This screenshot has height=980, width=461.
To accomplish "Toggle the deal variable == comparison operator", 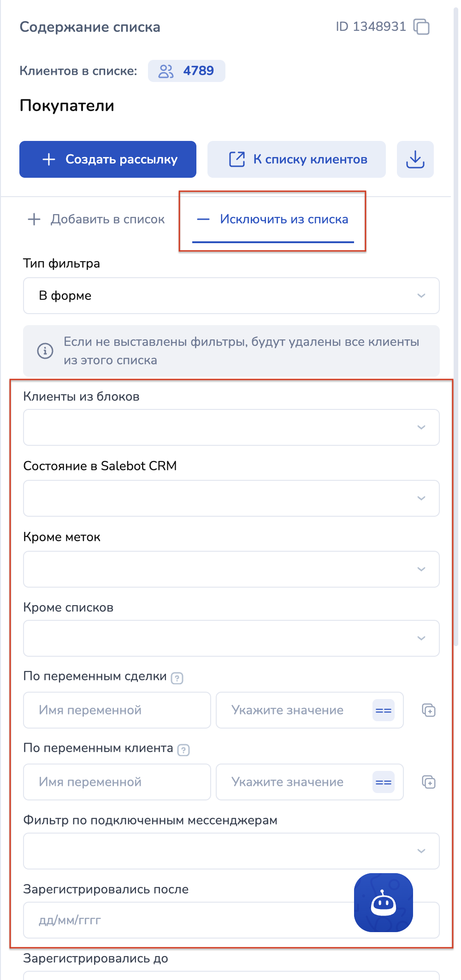I will point(383,710).
